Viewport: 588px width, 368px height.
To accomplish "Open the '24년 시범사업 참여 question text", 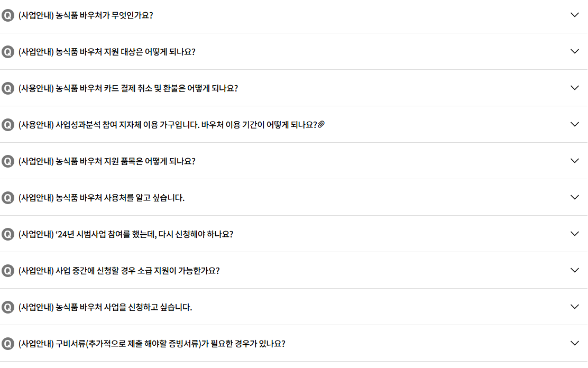I will point(127,234).
